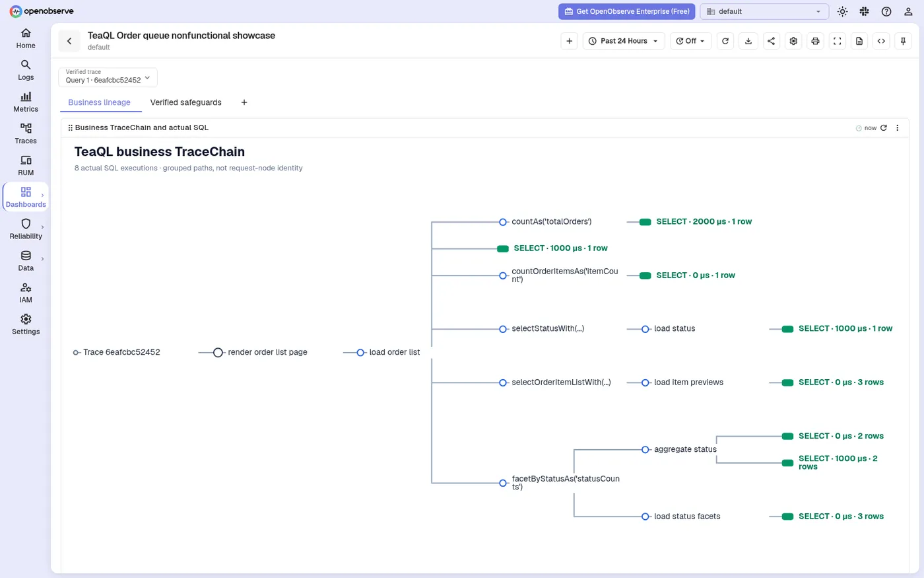Open the document icon in dashboard toolbar
The height and width of the screenshot is (578, 924).
[859, 41]
